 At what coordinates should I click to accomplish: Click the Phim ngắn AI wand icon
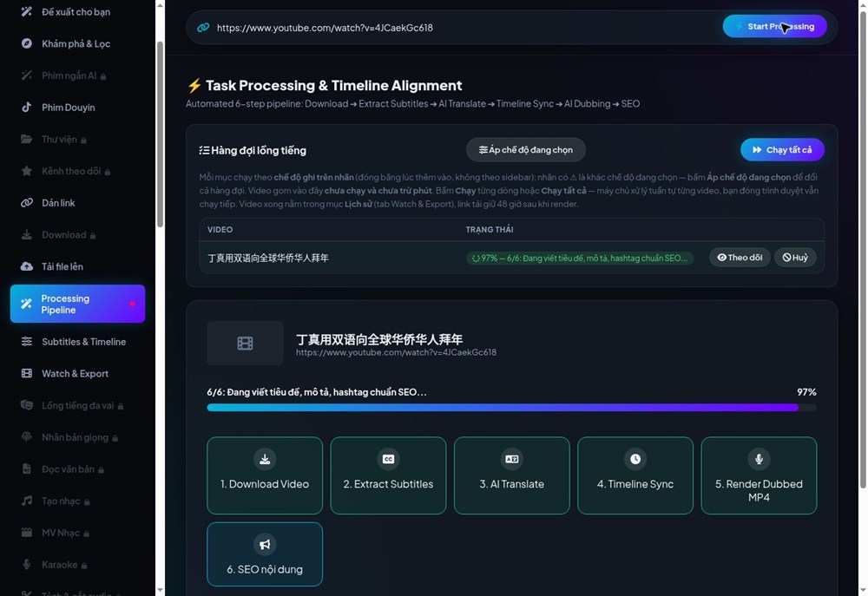(27, 75)
